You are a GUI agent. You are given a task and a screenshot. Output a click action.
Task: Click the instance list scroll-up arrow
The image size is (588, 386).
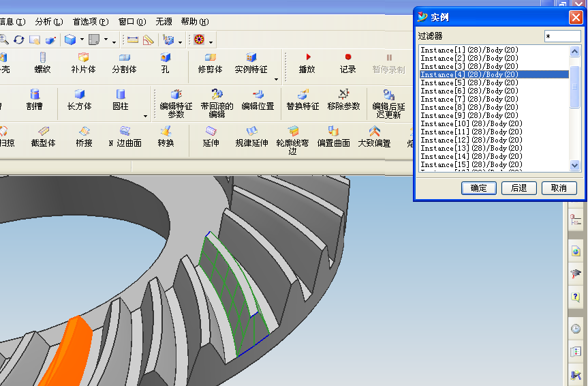(574, 51)
